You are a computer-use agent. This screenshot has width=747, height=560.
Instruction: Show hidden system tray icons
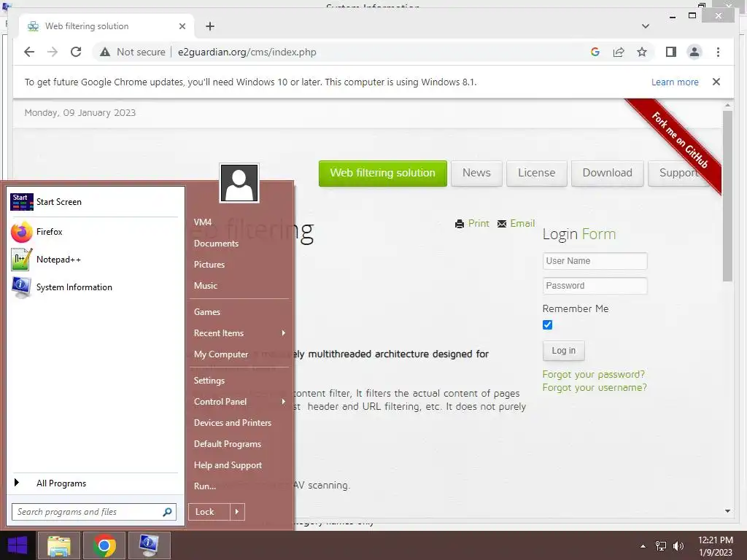click(643, 545)
